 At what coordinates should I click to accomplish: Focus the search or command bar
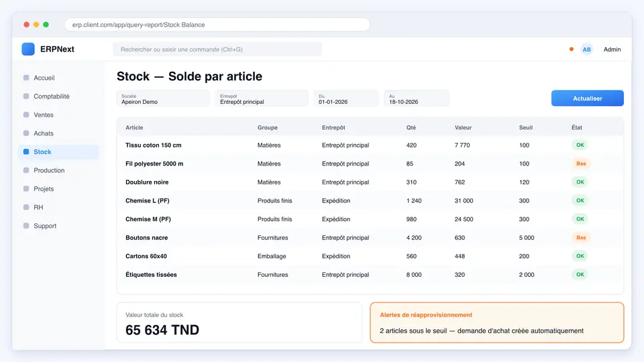tap(217, 49)
